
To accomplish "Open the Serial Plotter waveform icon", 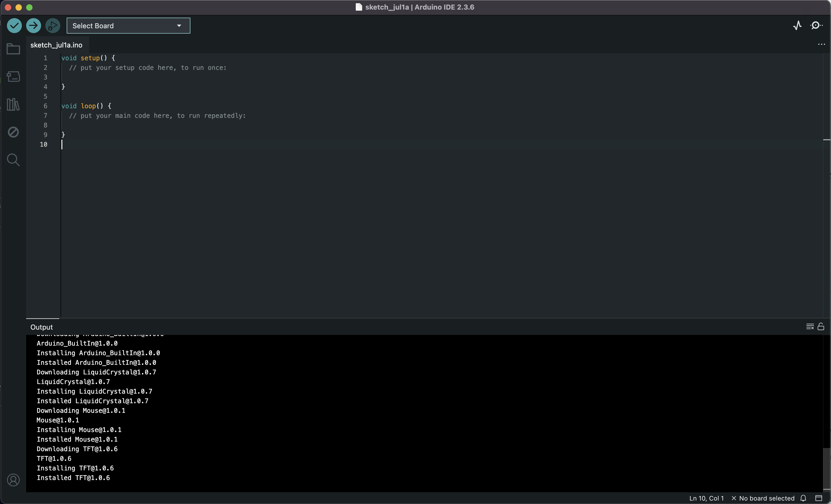I will click(x=797, y=26).
